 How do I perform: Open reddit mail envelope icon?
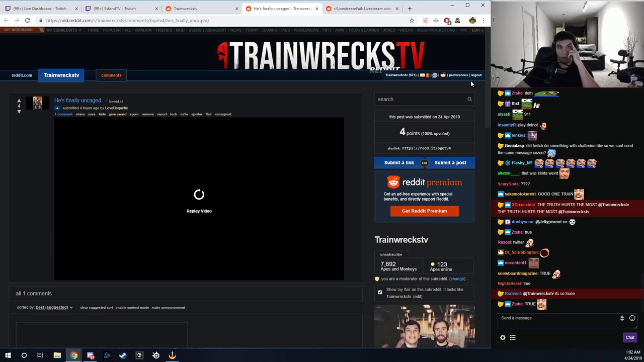[x=422, y=75]
